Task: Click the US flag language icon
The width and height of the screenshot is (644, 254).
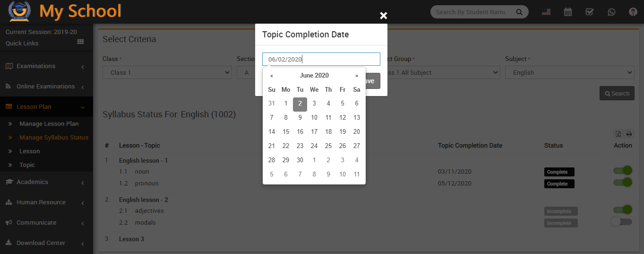Action: tap(546, 12)
